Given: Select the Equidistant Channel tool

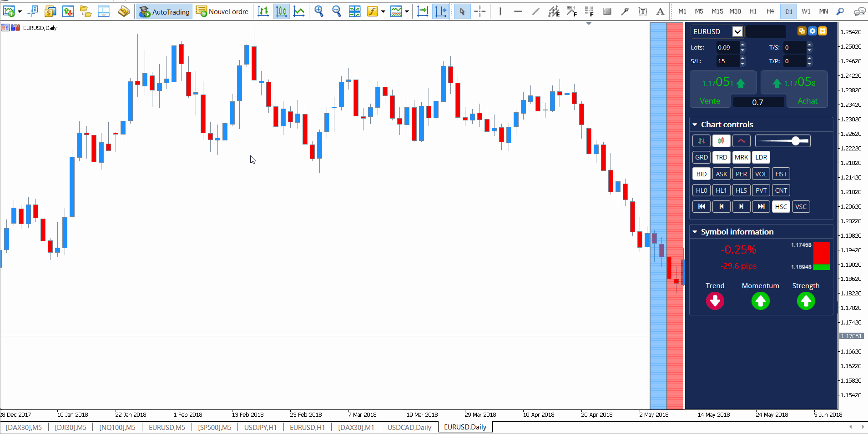Looking at the screenshot, I should pyautogui.click(x=554, y=11).
